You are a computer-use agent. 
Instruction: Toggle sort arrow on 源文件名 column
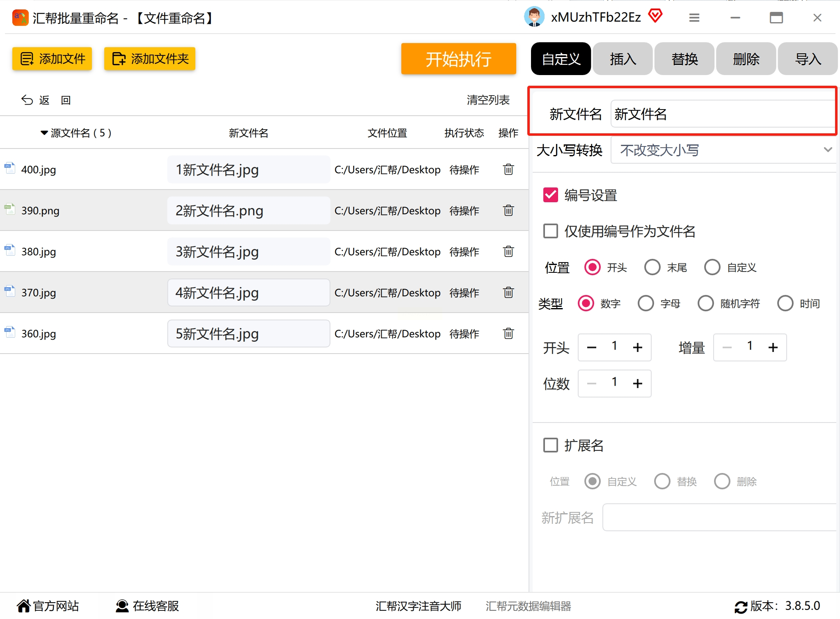[44, 133]
